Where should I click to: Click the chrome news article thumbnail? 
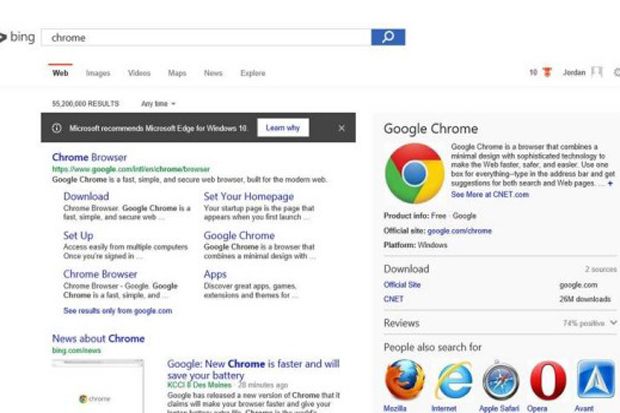tap(98, 386)
